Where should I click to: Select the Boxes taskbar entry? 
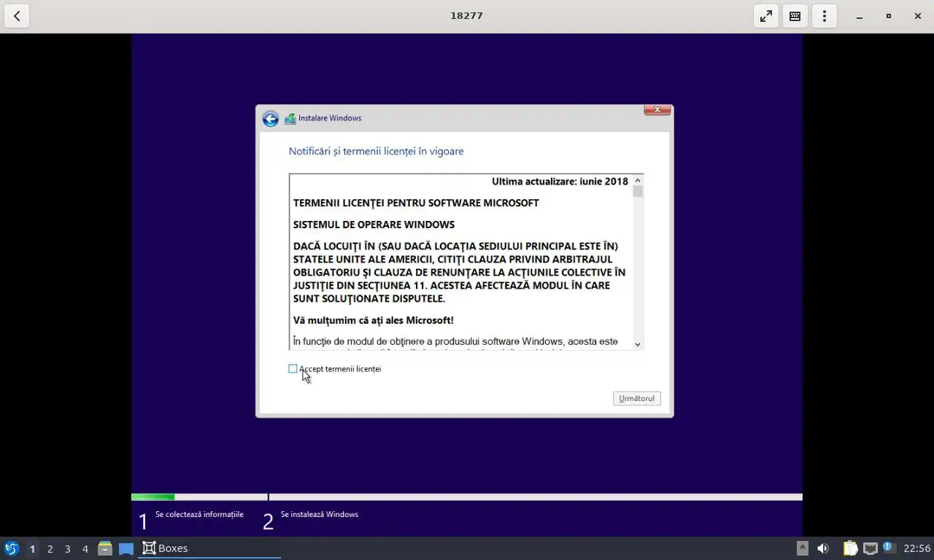point(210,548)
